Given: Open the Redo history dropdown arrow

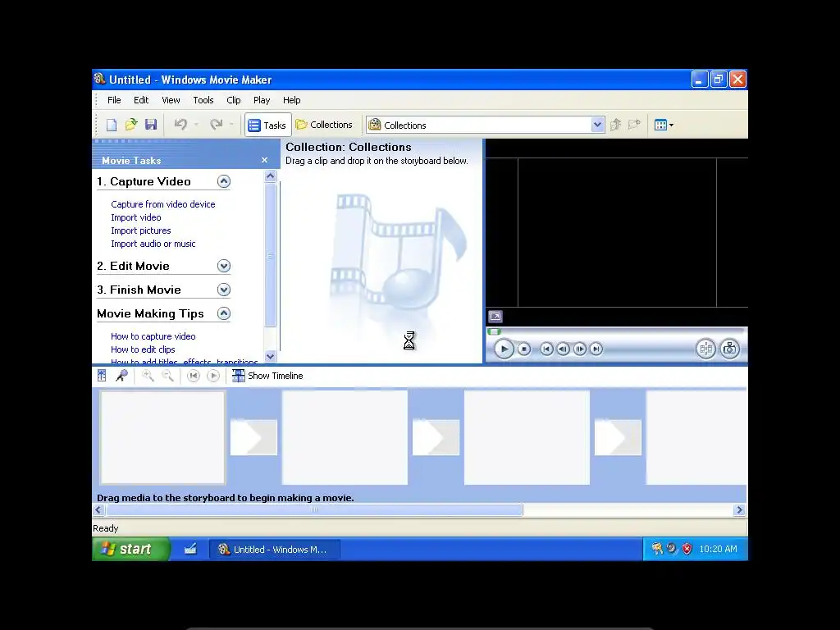Looking at the screenshot, I should click(231, 125).
